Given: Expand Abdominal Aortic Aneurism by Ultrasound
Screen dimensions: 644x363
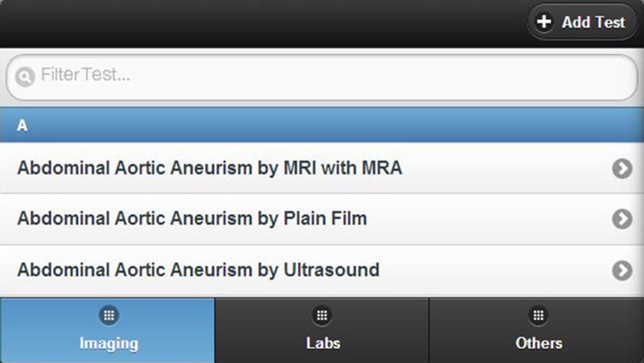Looking at the screenshot, I should (322, 270).
